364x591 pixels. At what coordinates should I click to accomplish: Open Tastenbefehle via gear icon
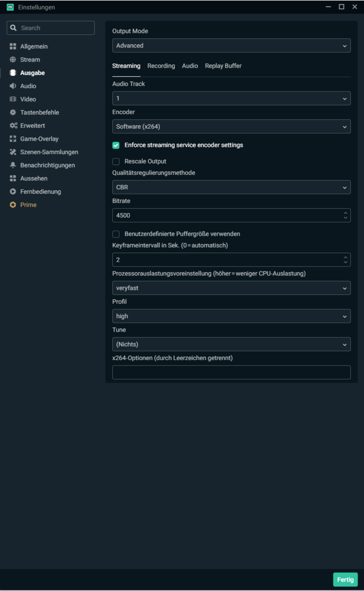click(13, 112)
